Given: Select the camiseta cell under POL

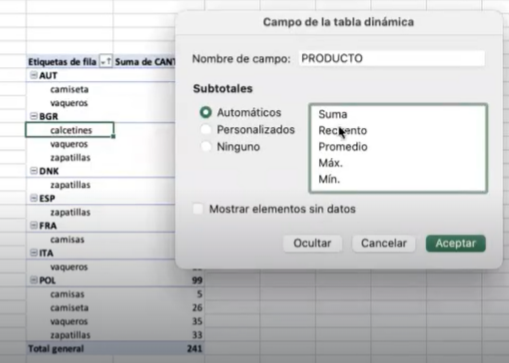Looking at the screenshot, I should (x=70, y=308).
